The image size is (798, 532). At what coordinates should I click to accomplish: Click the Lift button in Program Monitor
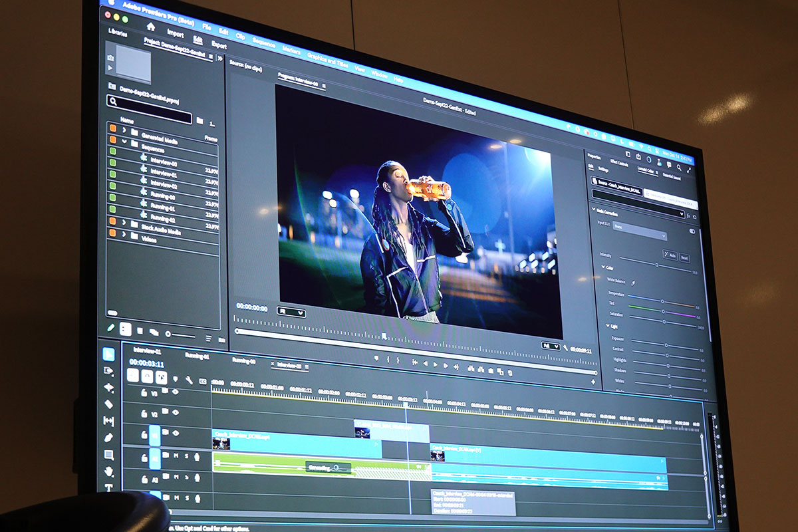(x=470, y=367)
